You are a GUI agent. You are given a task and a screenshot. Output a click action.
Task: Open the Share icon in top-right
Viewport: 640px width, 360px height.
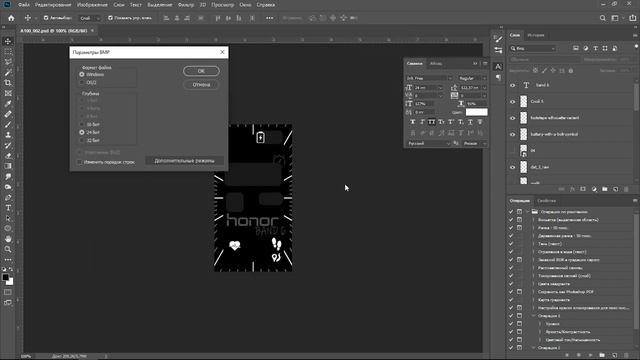[633, 18]
